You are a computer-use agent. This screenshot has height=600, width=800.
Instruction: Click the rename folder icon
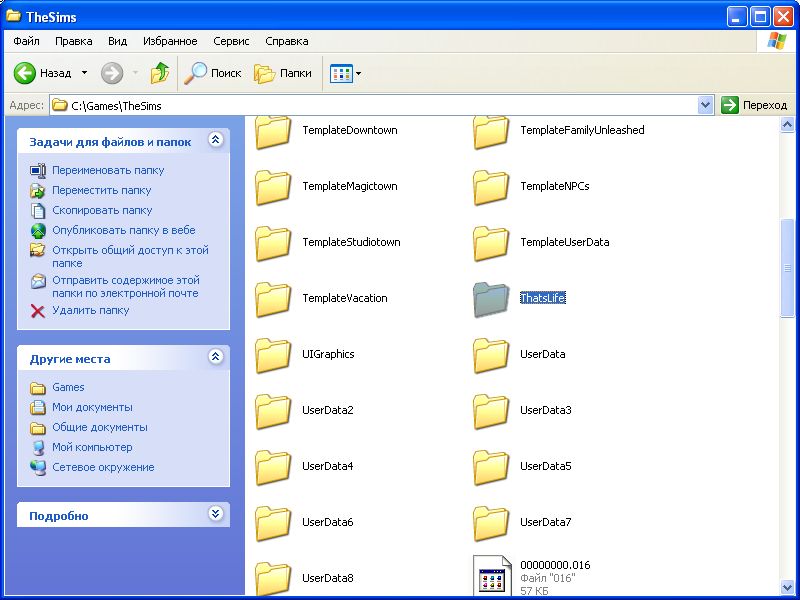click(38, 170)
